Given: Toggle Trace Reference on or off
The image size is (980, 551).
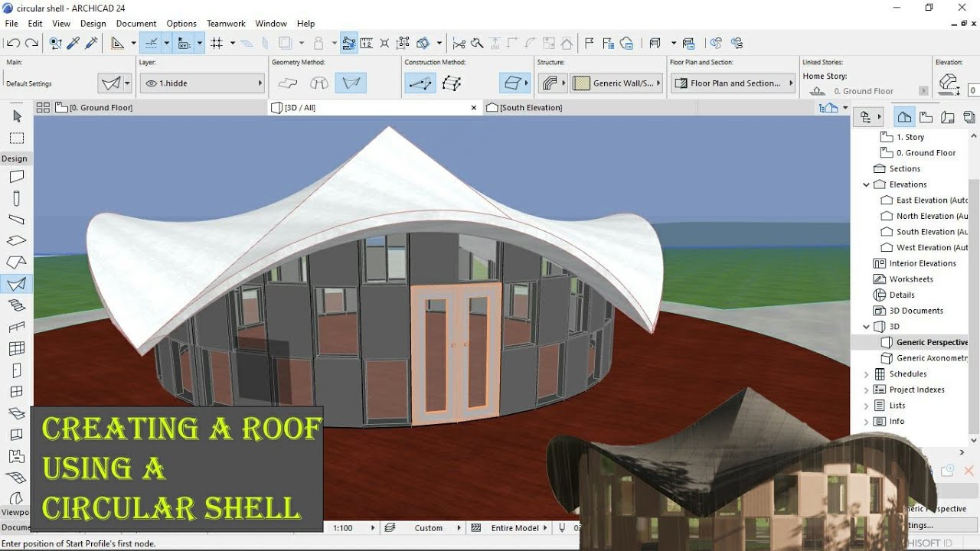Looking at the screenshot, I should (285, 44).
